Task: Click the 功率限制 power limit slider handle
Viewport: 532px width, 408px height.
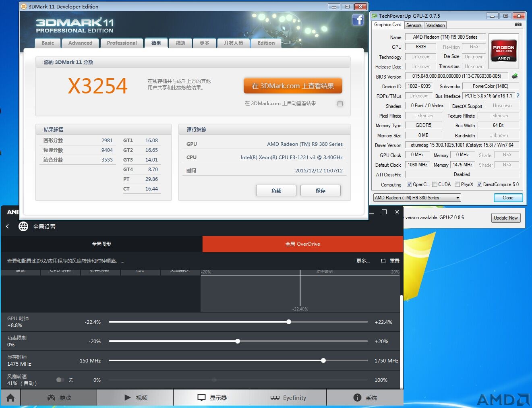Action: tap(238, 341)
